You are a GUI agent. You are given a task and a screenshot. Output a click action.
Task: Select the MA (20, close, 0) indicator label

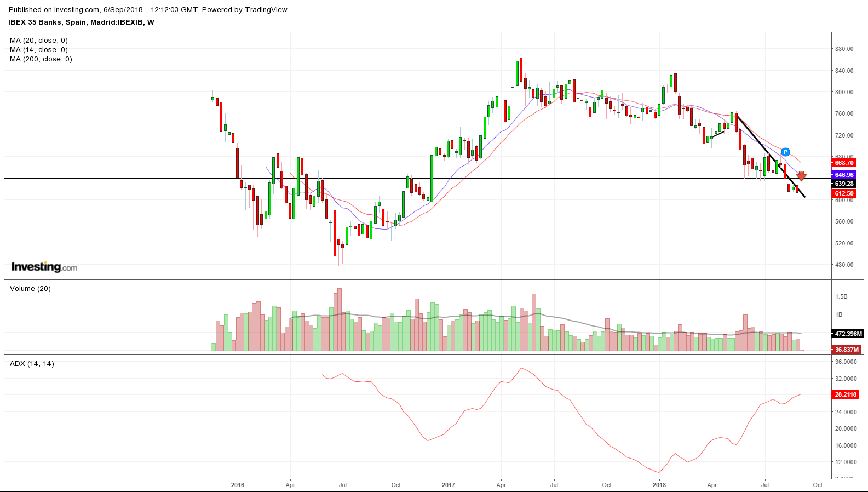coord(38,41)
